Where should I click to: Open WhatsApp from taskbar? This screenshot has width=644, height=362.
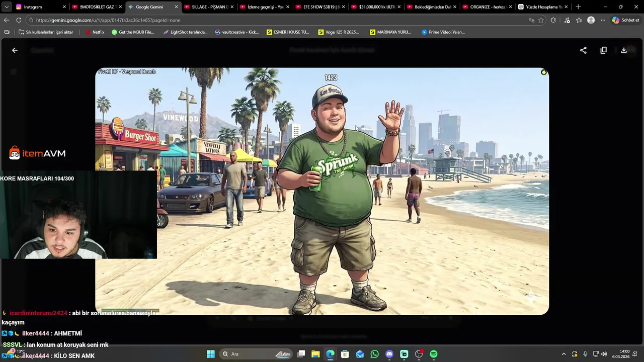click(x=374, y=354)
